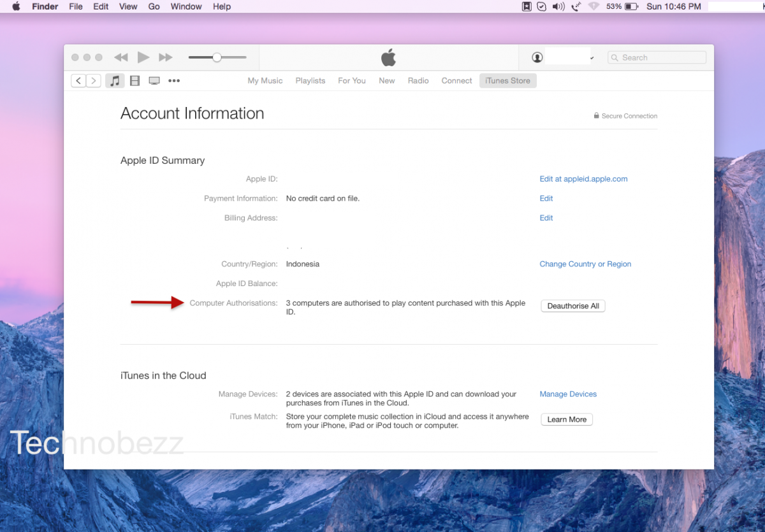
Task: Click the bookmark star menu bar icon
Action: [527, 6]
